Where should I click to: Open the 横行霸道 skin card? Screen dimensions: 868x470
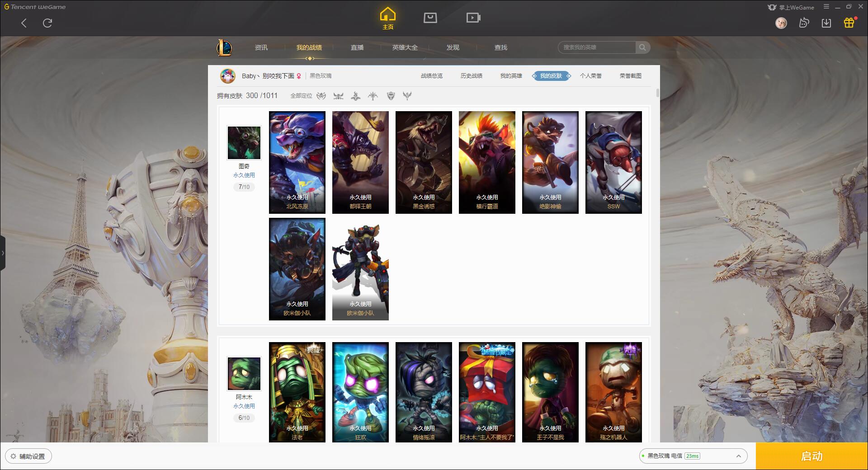point(487,162)
